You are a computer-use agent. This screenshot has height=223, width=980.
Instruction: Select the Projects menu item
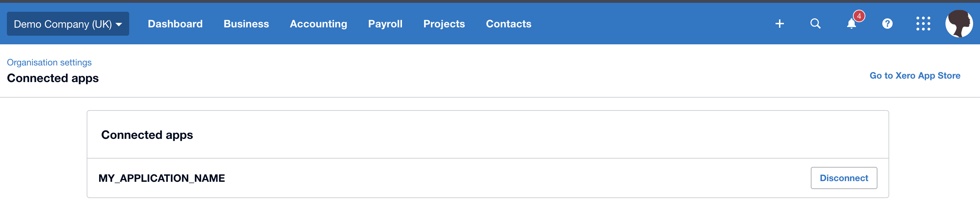[444, 24]
